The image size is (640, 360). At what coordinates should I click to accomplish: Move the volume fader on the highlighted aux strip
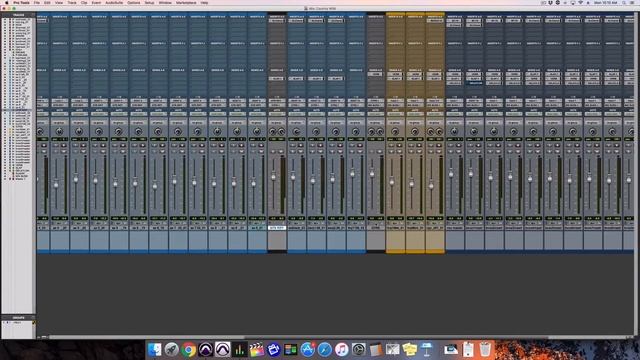pyautogui.click(x=273, y=177)
